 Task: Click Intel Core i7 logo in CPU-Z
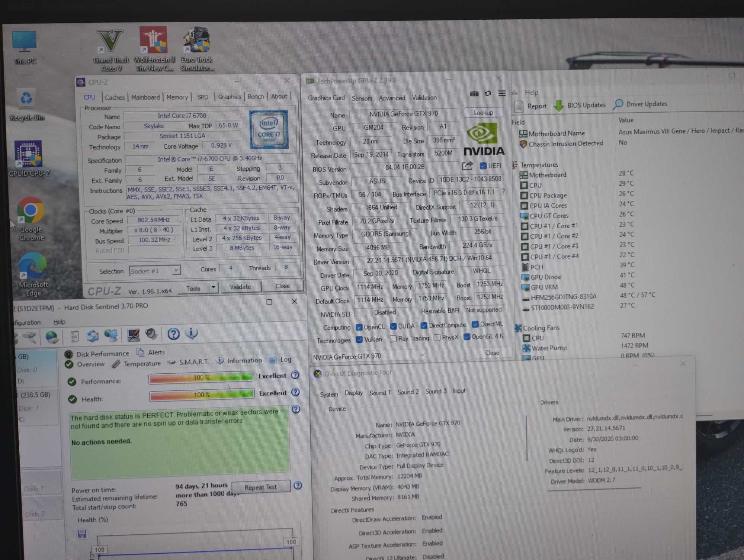269,129
